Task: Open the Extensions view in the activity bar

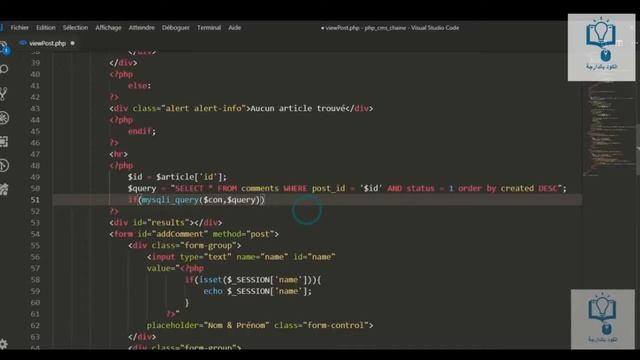Action: [4, 142]
